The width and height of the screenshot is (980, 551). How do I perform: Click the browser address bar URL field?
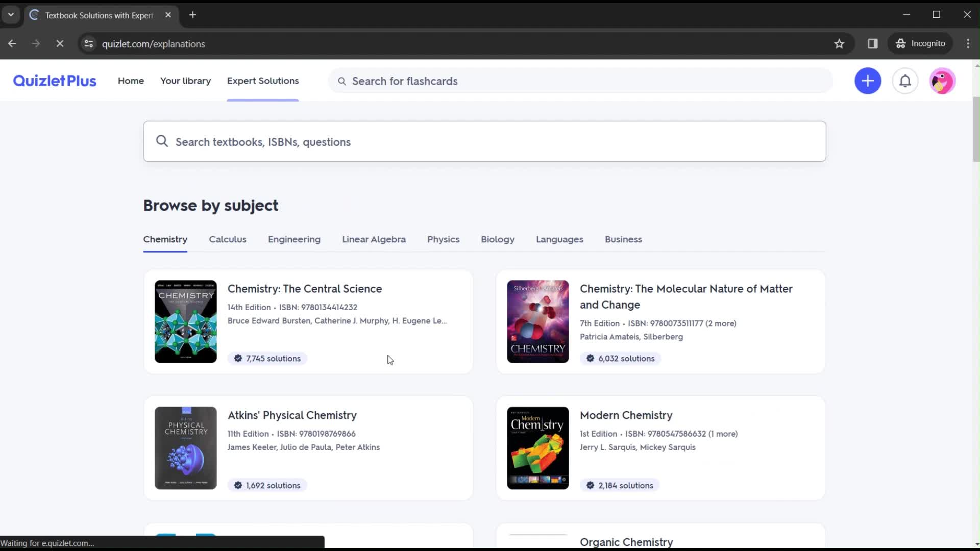(154, 44)
